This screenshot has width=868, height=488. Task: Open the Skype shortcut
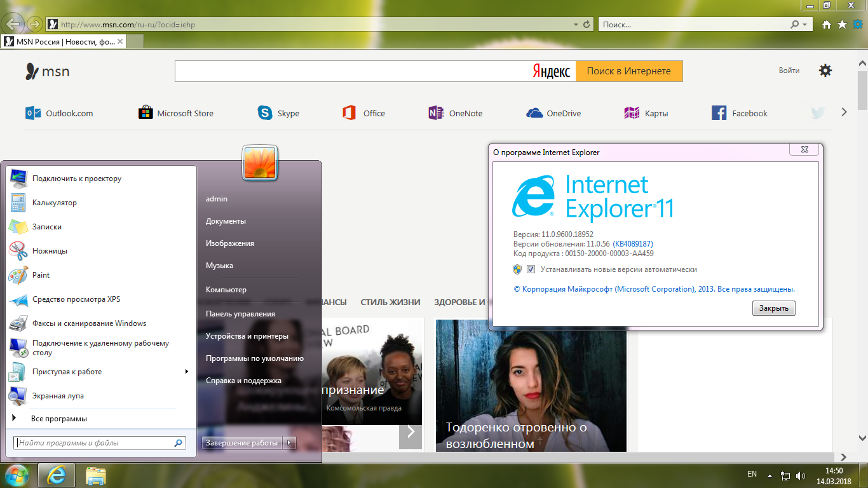[278, 113]
